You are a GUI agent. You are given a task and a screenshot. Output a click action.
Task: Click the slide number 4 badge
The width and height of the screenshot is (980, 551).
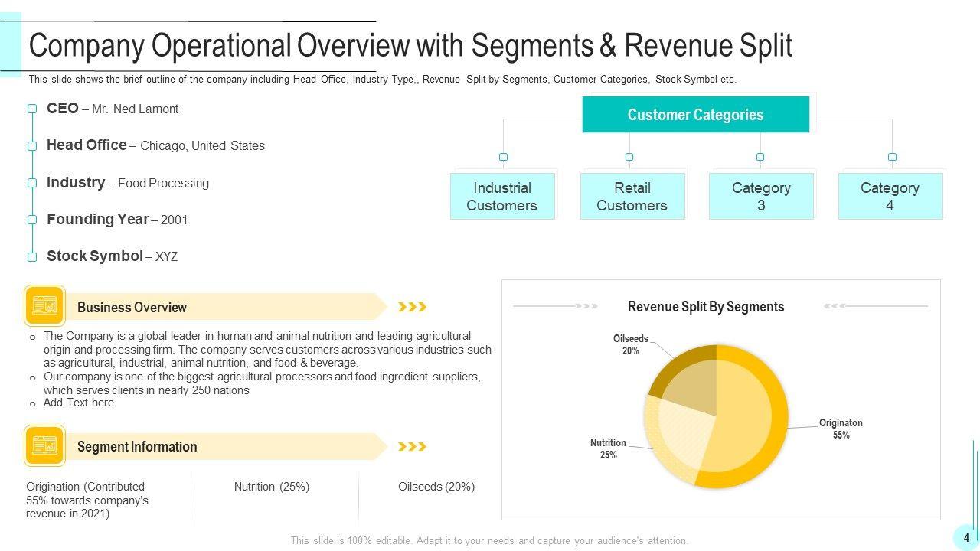tap(966, 538)
